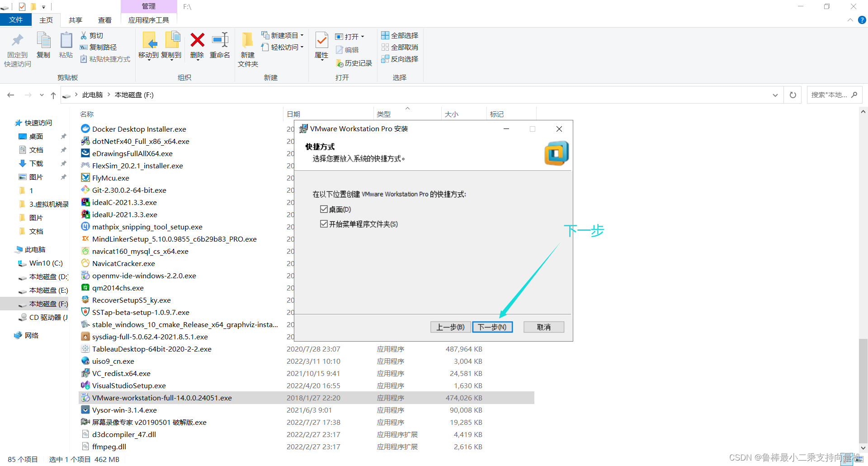
Task: Click the Copy to (复制到) icon
Action: pyautogui.click(x=172, y=41)
